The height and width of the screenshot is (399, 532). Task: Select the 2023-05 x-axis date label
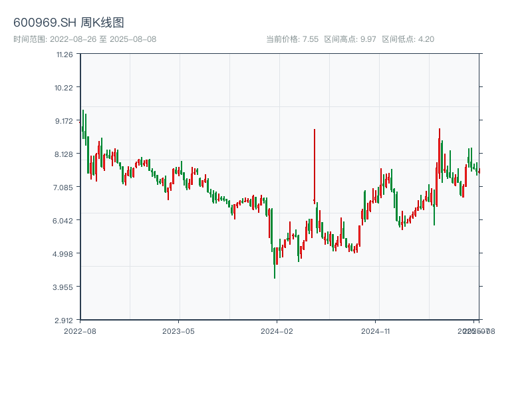pos(178,331)
